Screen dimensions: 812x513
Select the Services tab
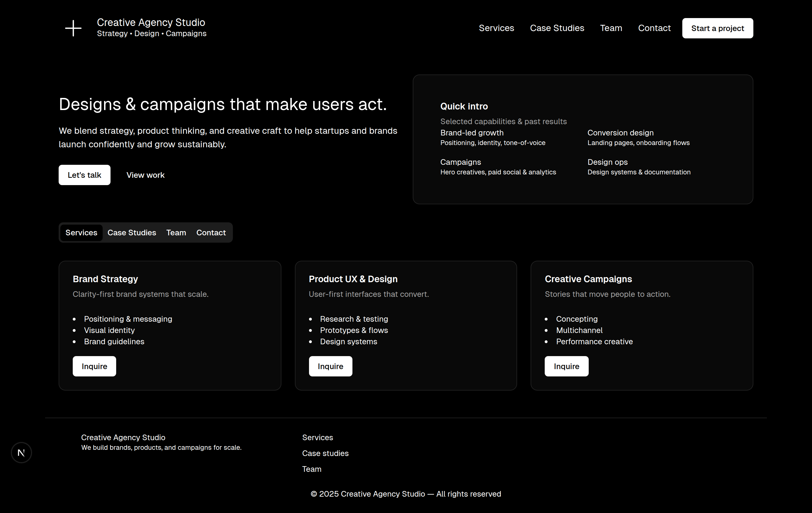click(81, 233)
